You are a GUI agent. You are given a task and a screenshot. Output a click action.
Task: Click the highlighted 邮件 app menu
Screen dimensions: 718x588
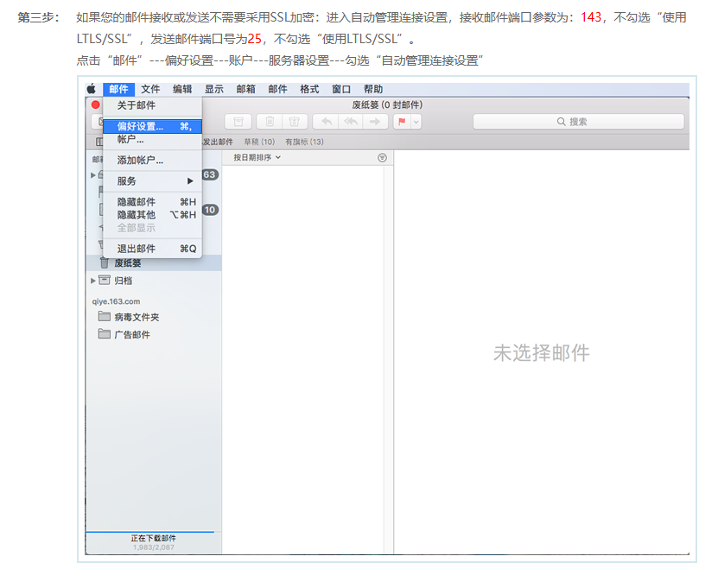[118, 89]
